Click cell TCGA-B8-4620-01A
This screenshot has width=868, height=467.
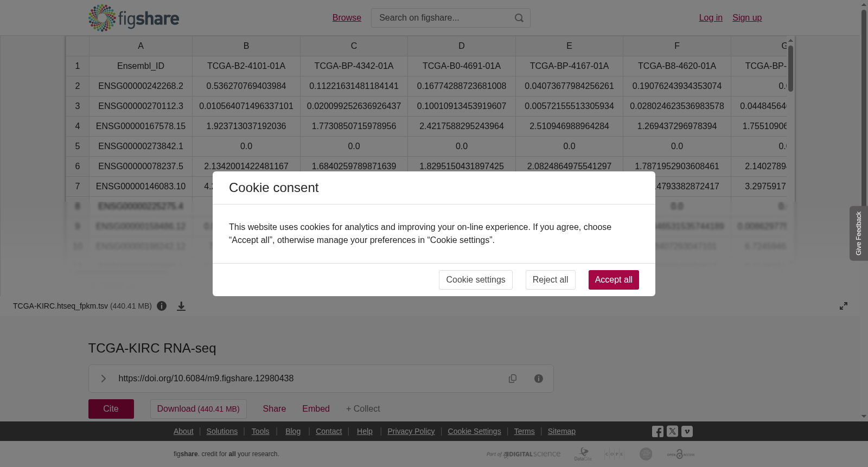[677, 66]
